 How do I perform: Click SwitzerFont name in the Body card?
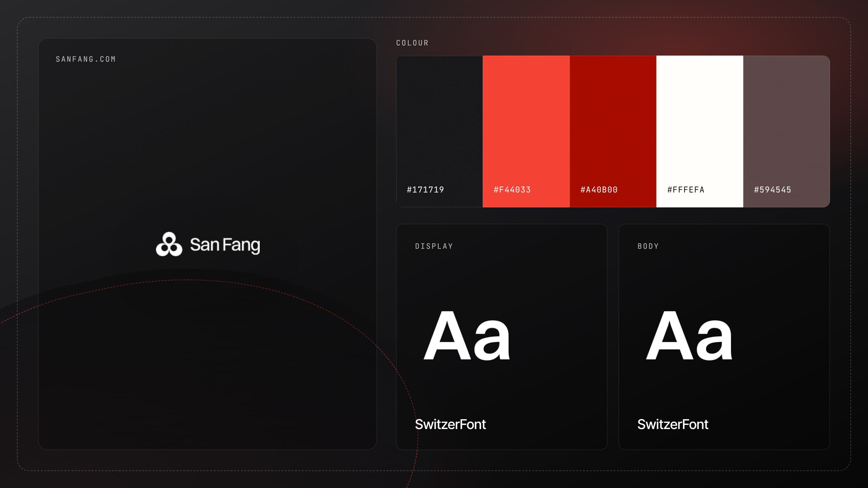(673, 424)
